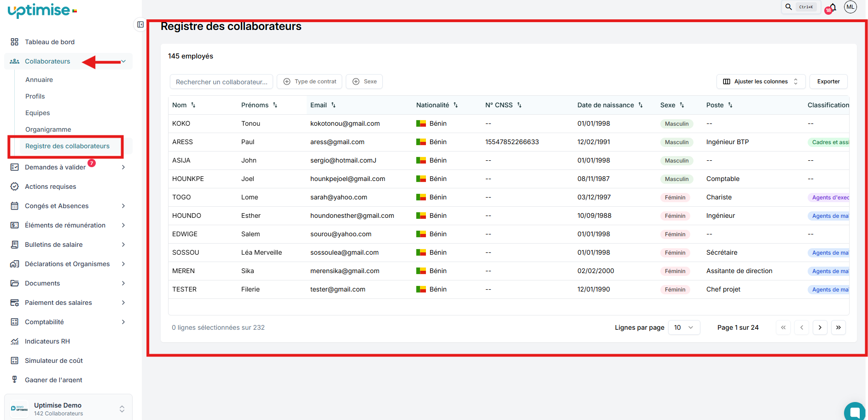Sort by Poste column arrows

730,105
